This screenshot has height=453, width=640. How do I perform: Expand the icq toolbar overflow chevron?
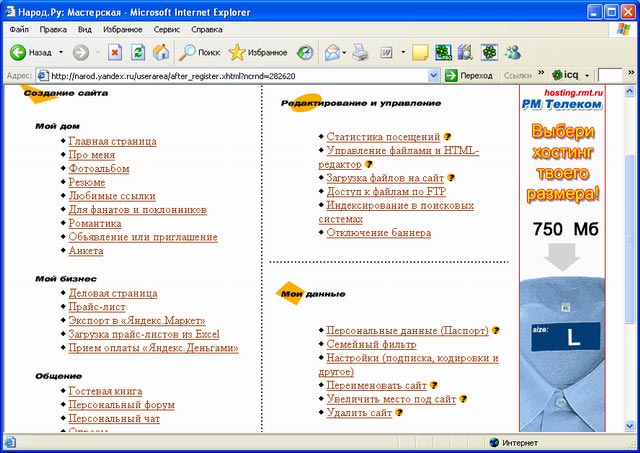click(631, 73)
